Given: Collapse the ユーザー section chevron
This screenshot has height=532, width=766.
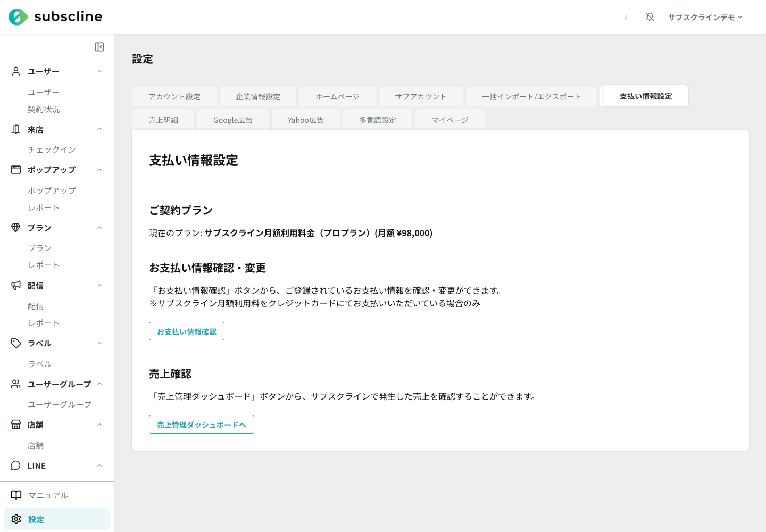Looking at the screenshot, I should tap(99, 71).
